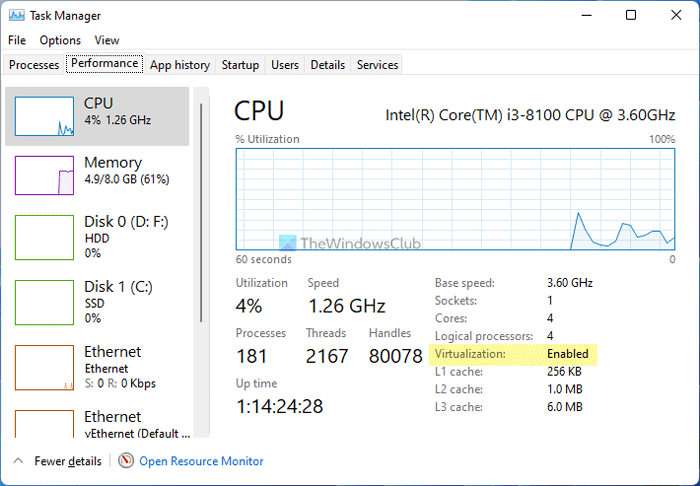Minimize the Task Manager window
Screen dimensions: 700x486
(587, 15)
